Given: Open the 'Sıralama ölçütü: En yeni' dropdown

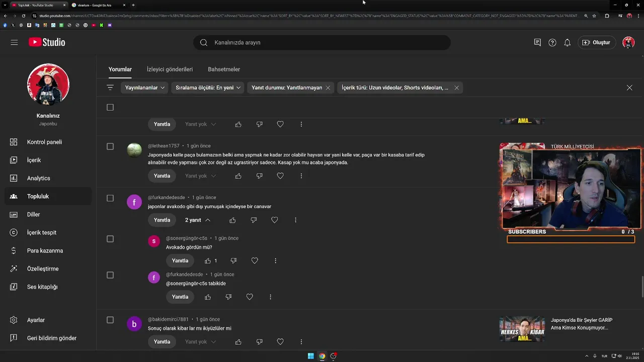Looking at the screenshot, I should [x=208, y=87].
